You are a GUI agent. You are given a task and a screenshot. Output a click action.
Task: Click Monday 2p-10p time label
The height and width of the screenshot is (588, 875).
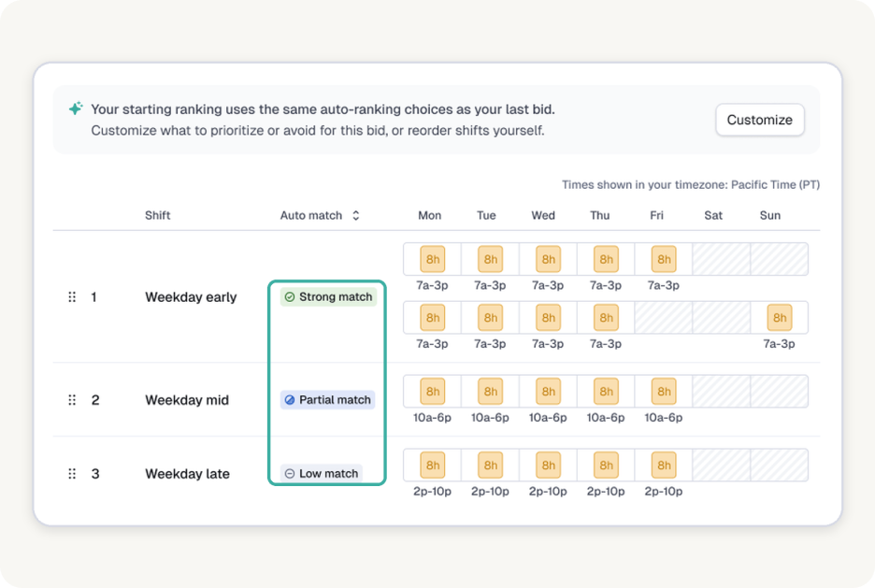pos(433,491)
